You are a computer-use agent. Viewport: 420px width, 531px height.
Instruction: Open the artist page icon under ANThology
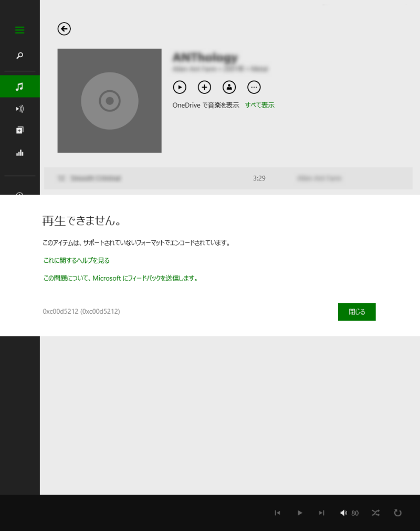tap(229, 87)
